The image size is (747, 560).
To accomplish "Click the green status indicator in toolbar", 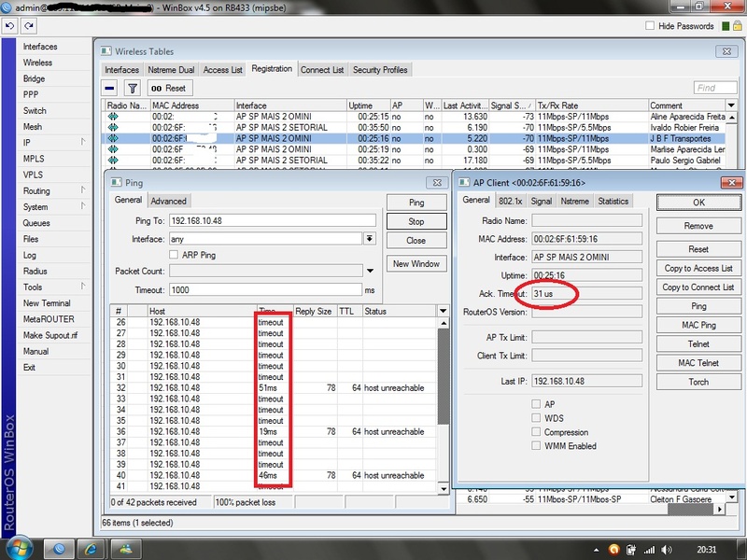I will (x=726, y=26).
